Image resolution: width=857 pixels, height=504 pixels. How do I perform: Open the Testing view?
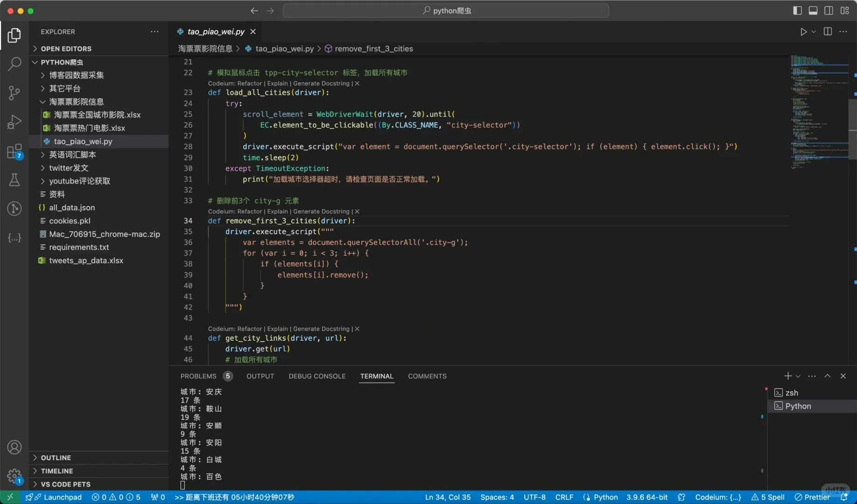tap(14, 180)
